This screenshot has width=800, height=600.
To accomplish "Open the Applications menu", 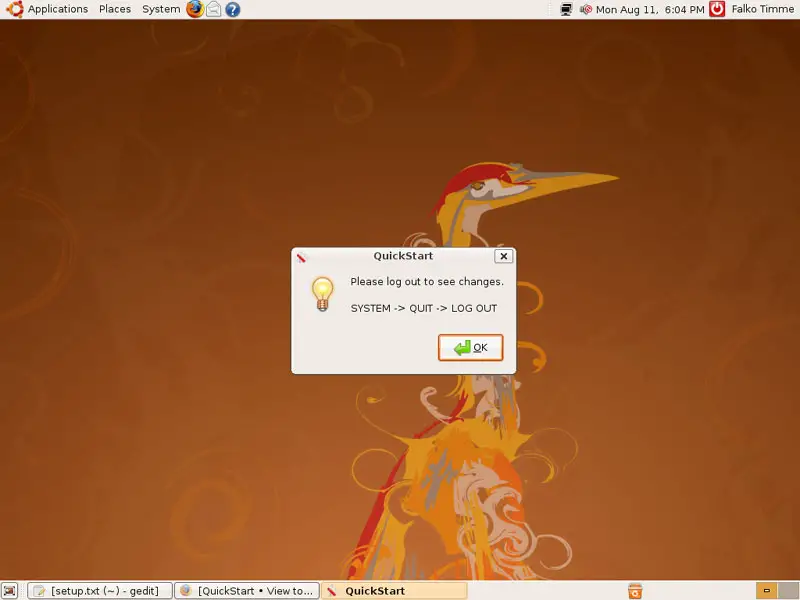I will coord(58,9).
